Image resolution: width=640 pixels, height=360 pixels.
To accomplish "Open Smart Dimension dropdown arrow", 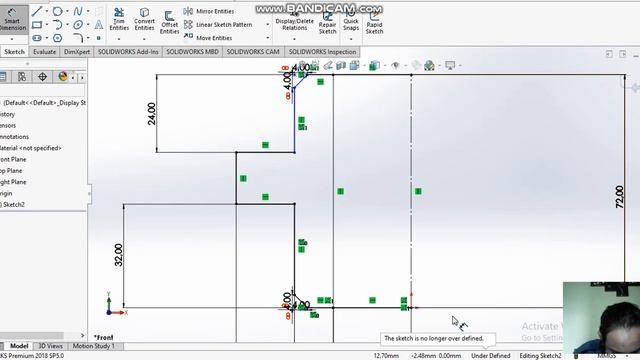I will [x=12, y=39].
